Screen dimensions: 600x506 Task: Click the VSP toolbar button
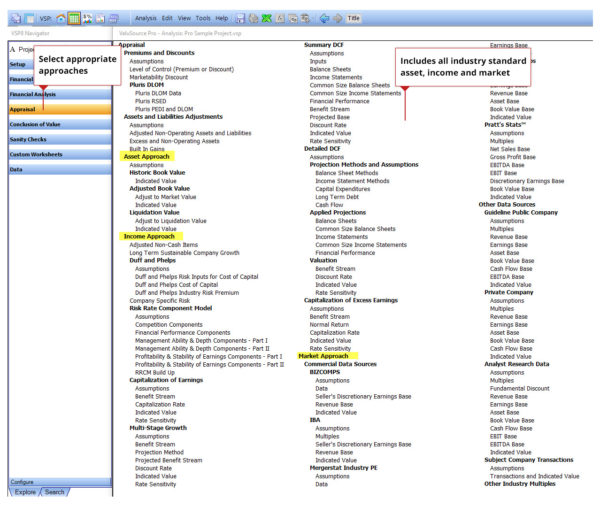tap(42, 18)
